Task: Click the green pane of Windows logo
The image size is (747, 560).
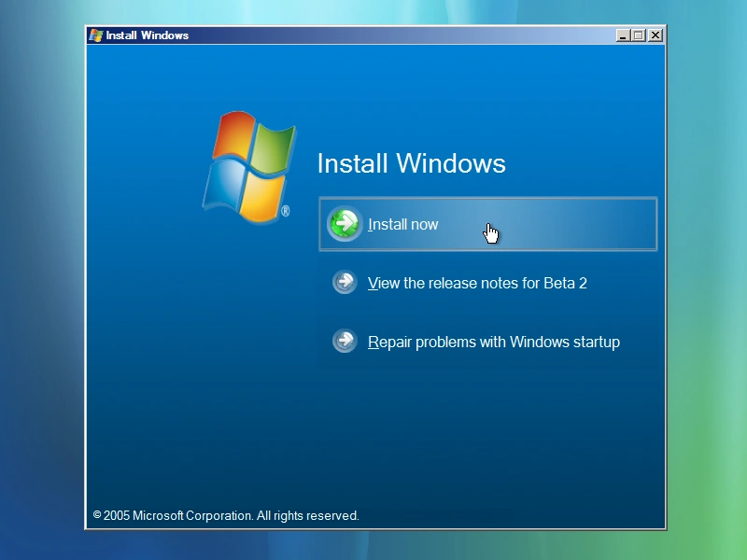Action: pyautogui.click(x=274, y=147)
